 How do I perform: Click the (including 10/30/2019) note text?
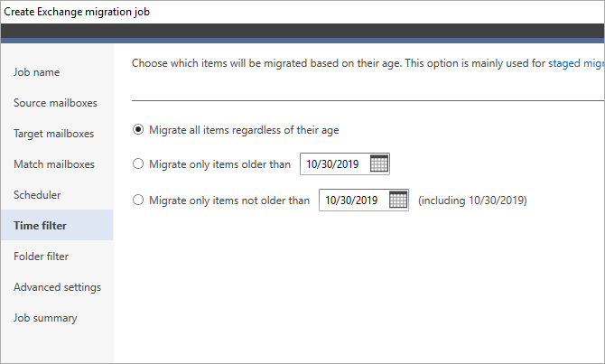coord(472,201)
